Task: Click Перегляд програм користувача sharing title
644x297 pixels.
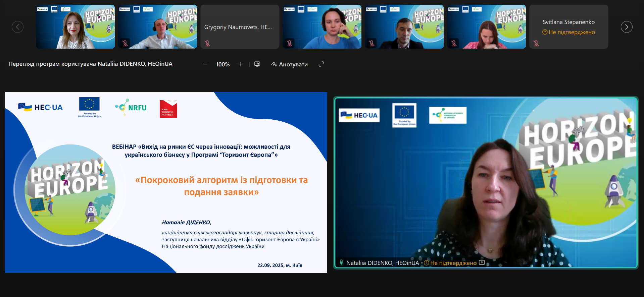Action: [x=90, y=64]
